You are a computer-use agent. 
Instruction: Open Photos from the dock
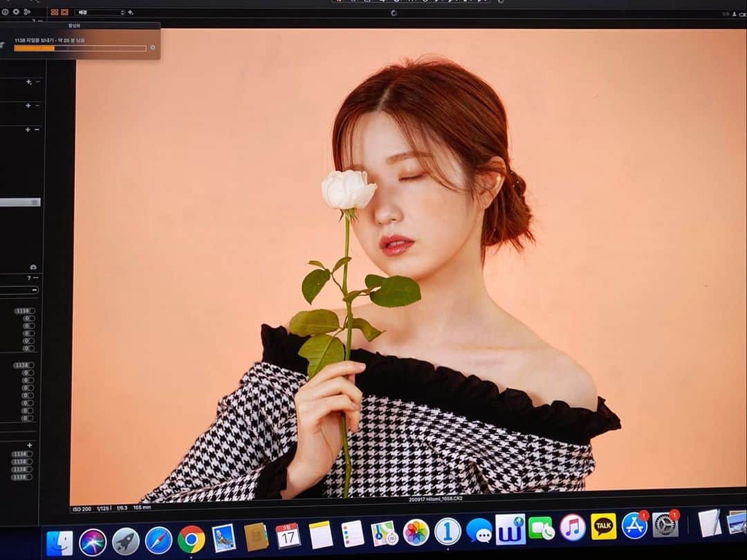coord(416,532)
